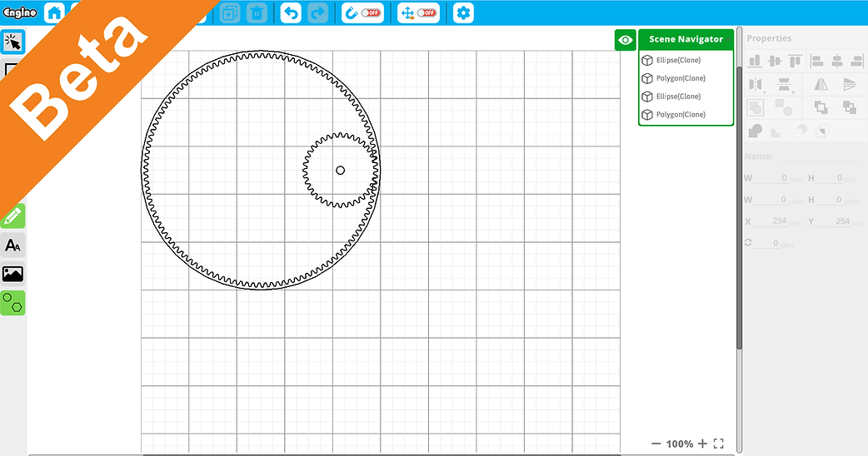Select the insert image tool
The height and width of the screenshot is (456, 868).
[x=12, y=274]
